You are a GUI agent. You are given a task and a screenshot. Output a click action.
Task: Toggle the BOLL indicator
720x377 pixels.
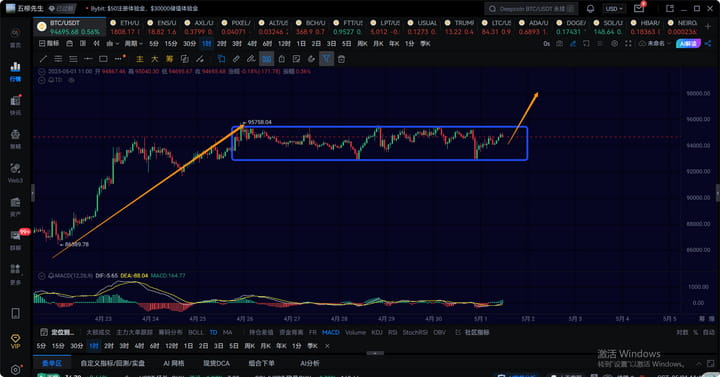pyautogui.click(x=196, y=332)
